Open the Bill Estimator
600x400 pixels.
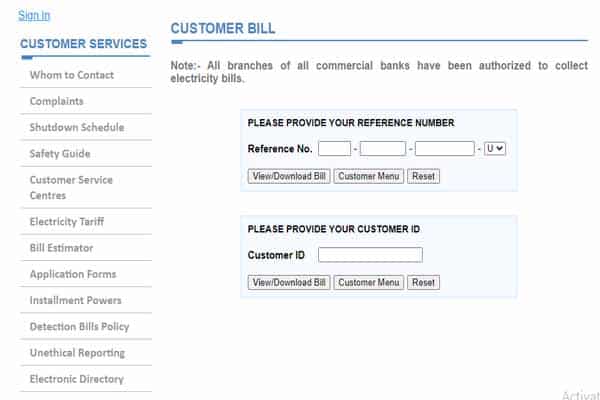click(x=63, y=248)
